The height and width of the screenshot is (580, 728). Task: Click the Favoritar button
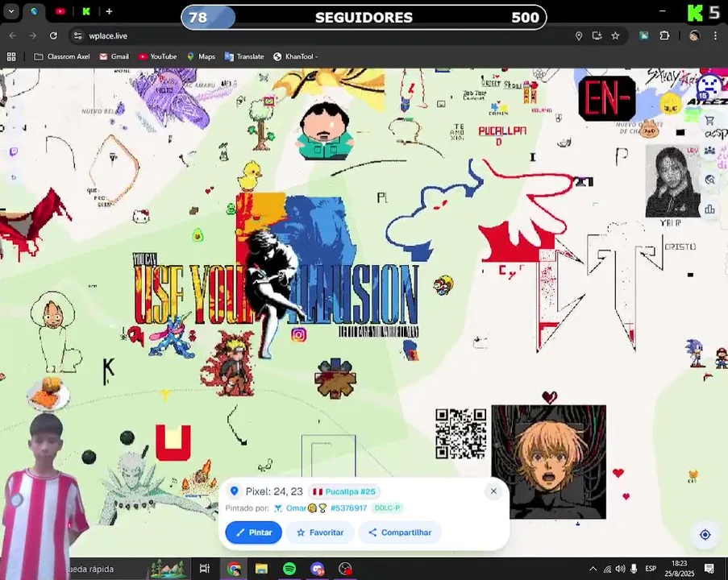coord(320,532)
